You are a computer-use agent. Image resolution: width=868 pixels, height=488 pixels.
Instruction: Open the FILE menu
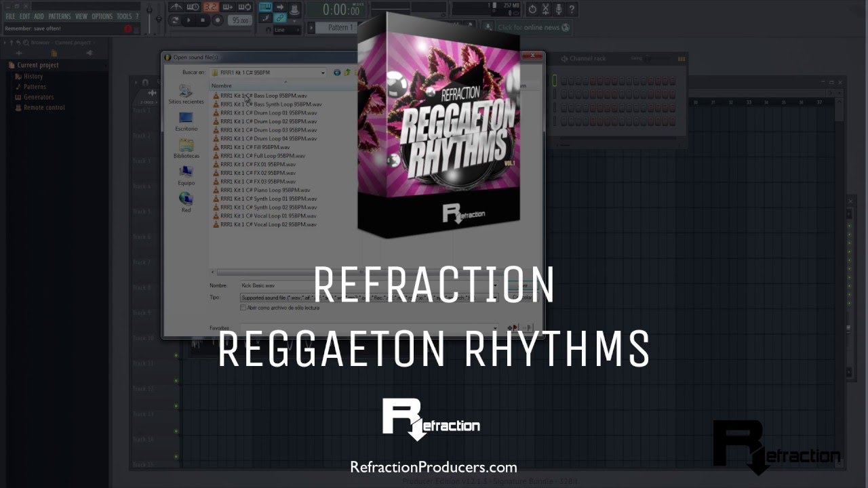click(x=10, y=16)
